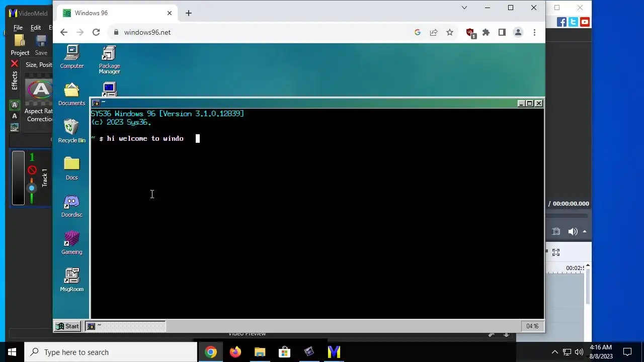The height and width of the screenshot is (362, 644).
Task: Reload the windows96.net page
Action: [x=96, y=32]
